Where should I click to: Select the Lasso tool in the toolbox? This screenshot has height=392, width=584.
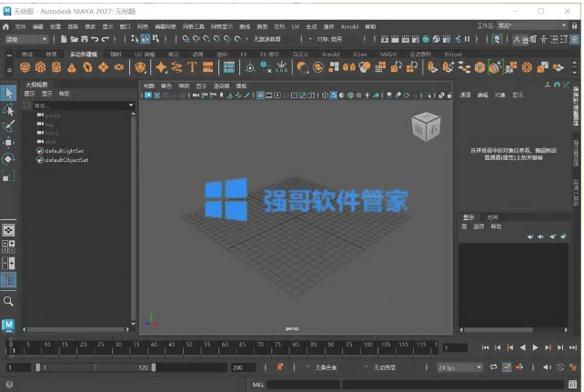tap(8, 110)
